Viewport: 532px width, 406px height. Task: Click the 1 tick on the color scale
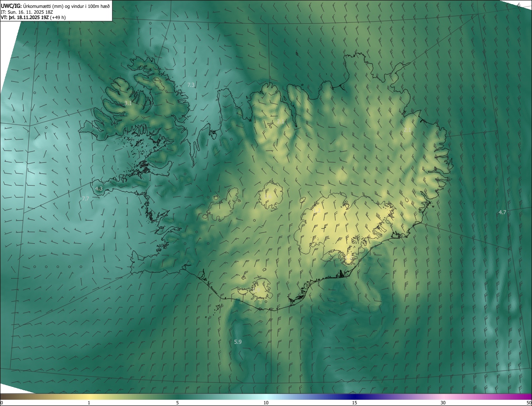point(89,403)
